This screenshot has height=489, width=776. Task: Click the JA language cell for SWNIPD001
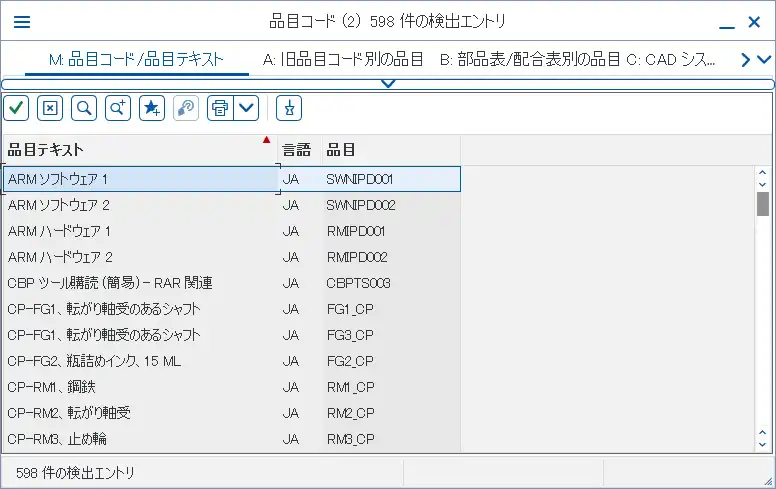(x=291, y=179)
